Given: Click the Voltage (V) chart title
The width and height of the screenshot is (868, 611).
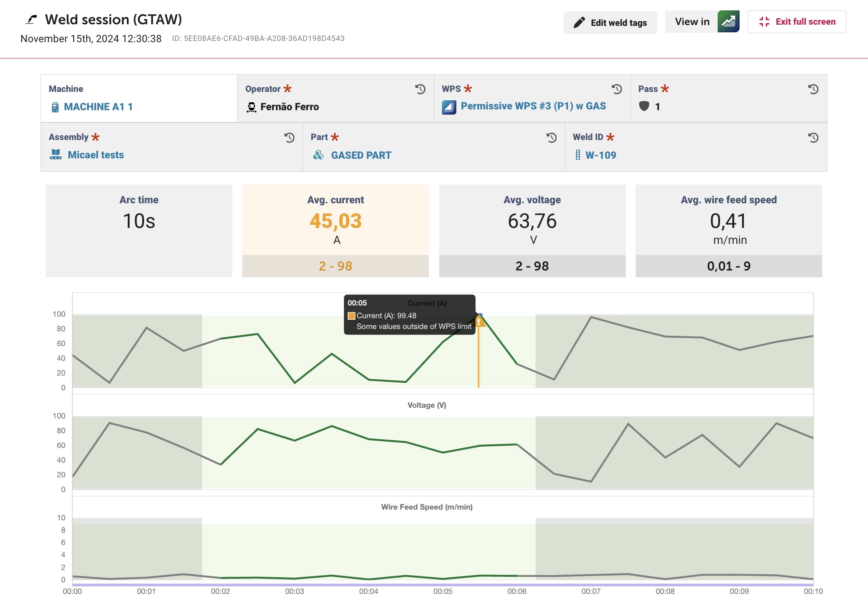Looking at the screenshot, I should 427,405.
